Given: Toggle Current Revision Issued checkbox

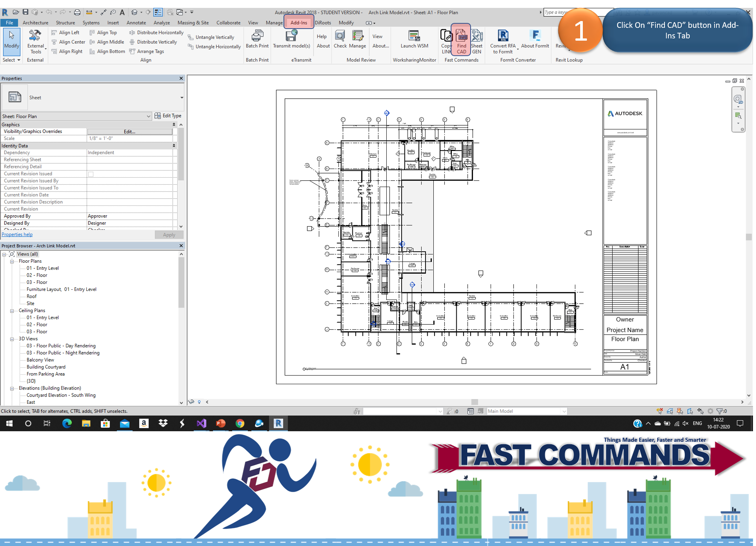Looking at the screenshot, I should [91, 174].
